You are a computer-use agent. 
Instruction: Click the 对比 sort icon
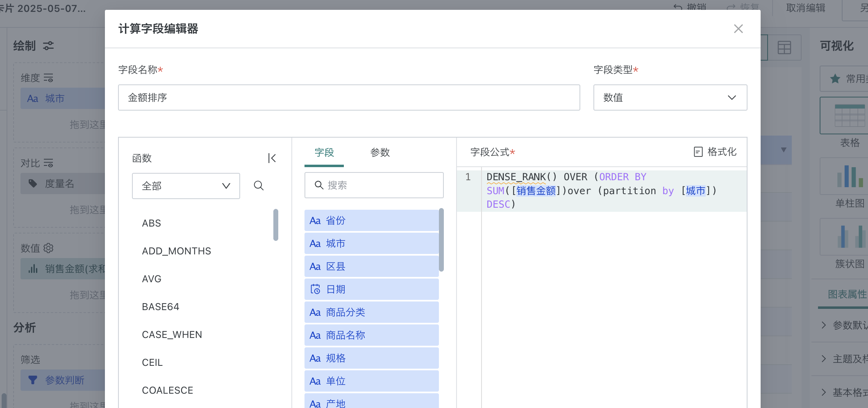pos(48,163)
